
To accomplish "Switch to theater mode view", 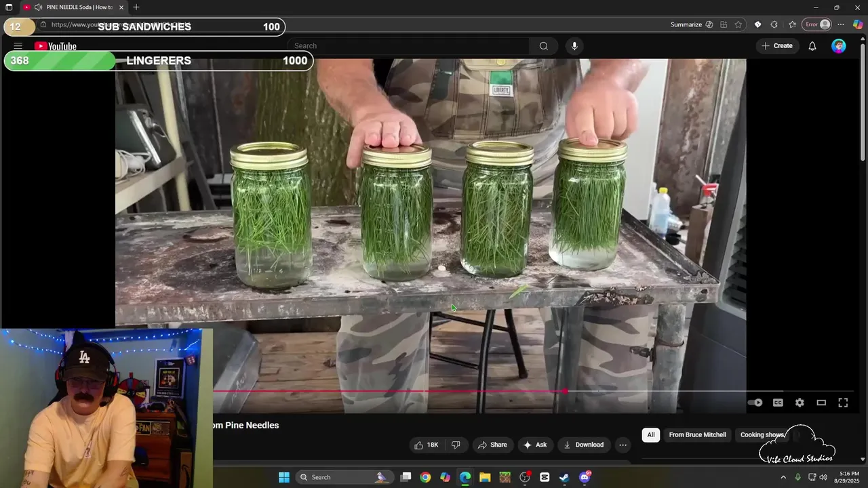I will click(x=821, y=403).
